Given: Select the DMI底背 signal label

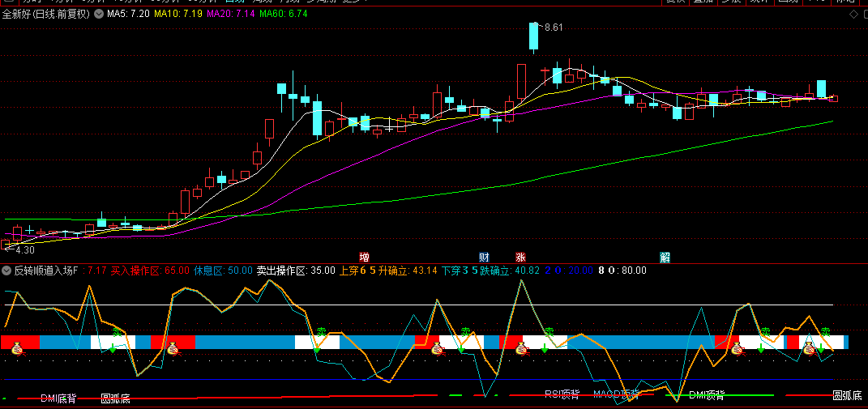Looking at the screenshot, I should coord(58,398).
